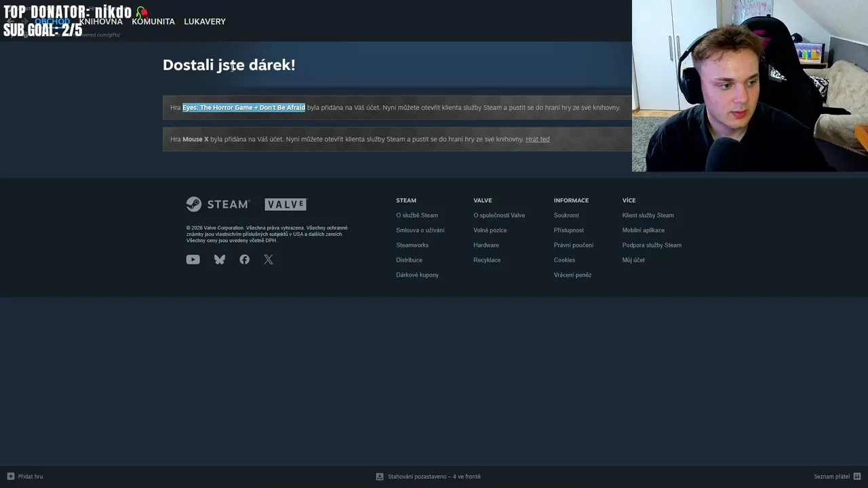This screenshot has width=868, height=488.
Task: Open the Bluesky butterfly icon in footer
Action: [x=220, y=260]
